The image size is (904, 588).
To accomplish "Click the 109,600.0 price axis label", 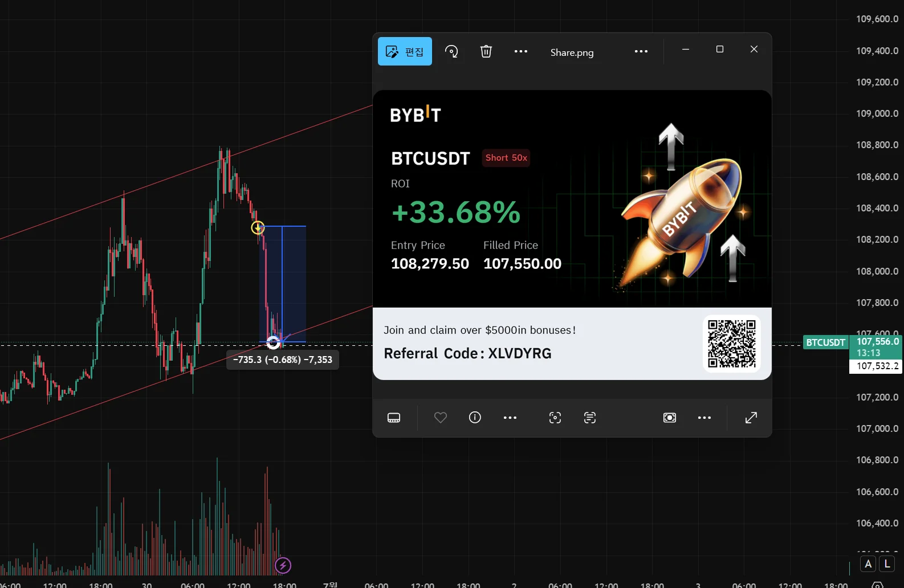I will (877, 19).
